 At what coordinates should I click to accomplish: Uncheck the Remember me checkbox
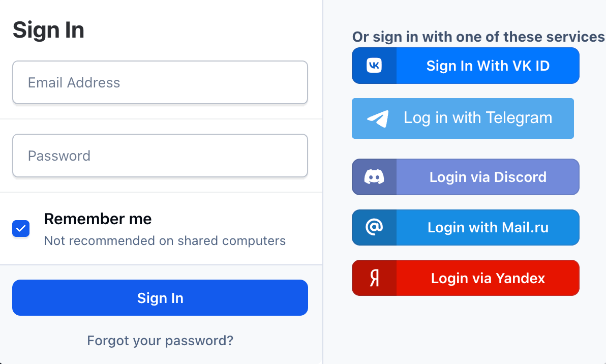point(21,229)
